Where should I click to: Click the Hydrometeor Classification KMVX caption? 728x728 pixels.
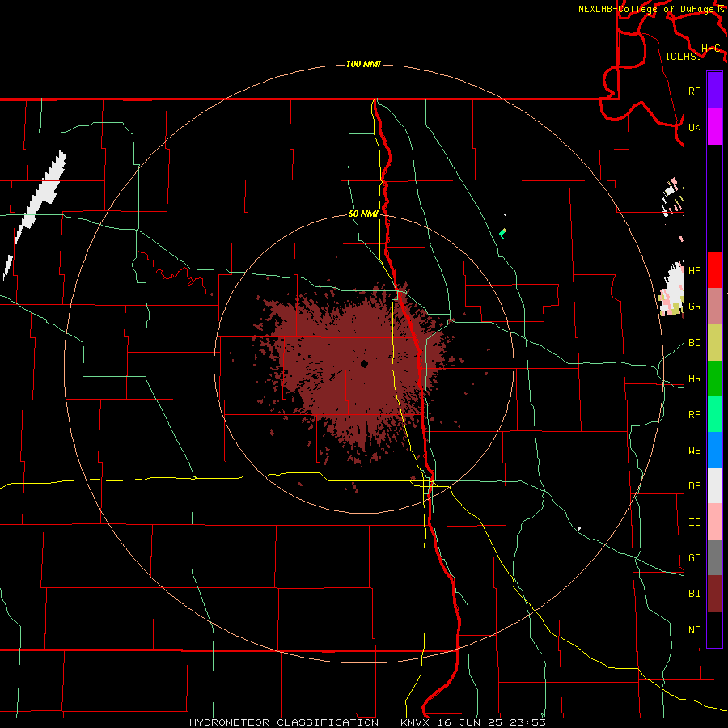coord(367,722)
